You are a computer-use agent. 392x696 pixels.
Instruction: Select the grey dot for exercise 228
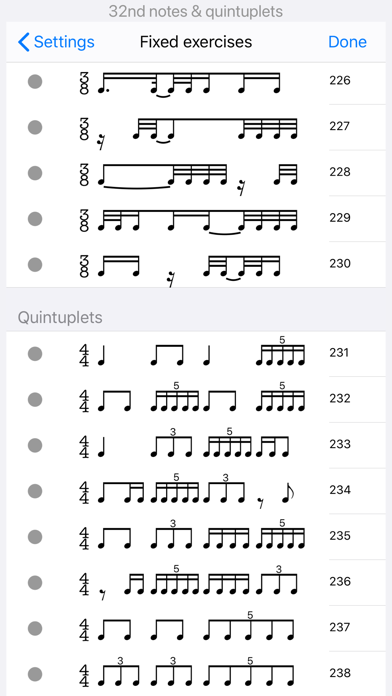pyautogui.click(x=35, y=173)
